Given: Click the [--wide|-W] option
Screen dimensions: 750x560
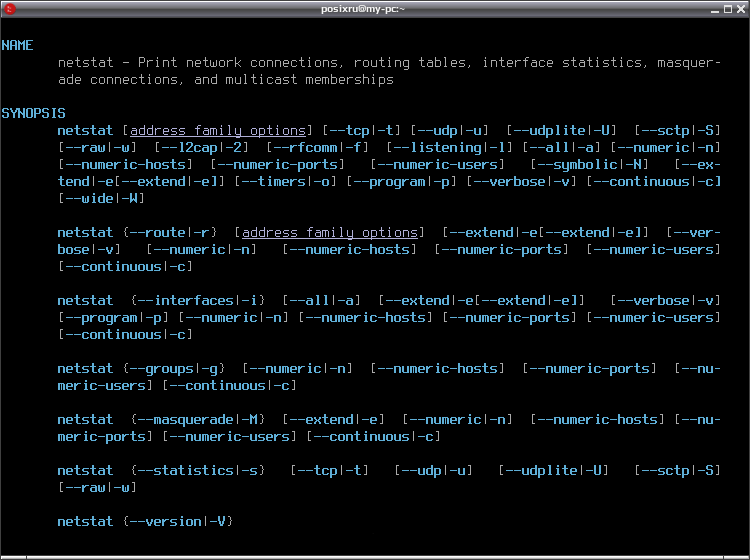Looking at the screenshot, I should click(101, 198).
